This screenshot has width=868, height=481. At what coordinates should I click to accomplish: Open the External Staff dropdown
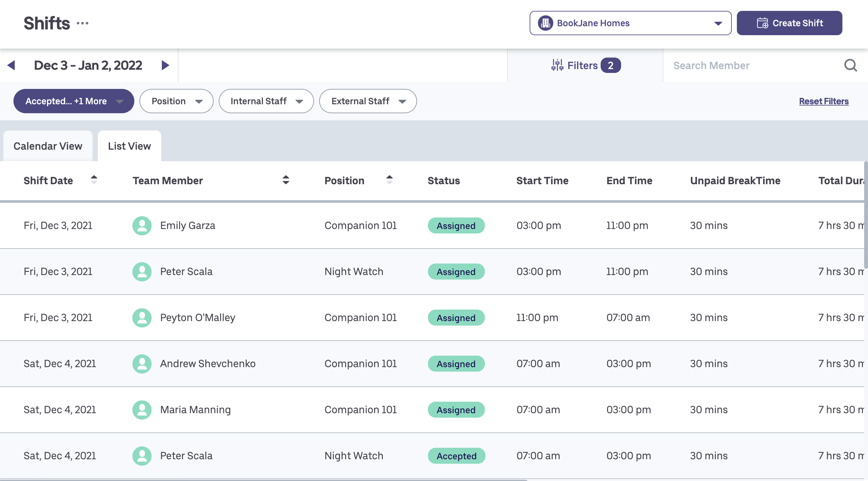pos(367,101)
